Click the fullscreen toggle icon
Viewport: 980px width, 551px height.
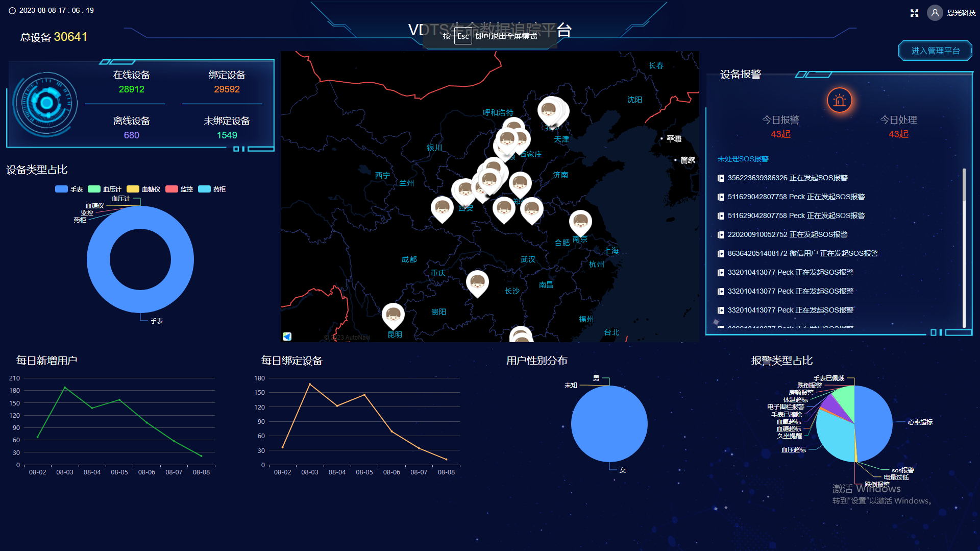pyautogui.click(x=914, y=13)
